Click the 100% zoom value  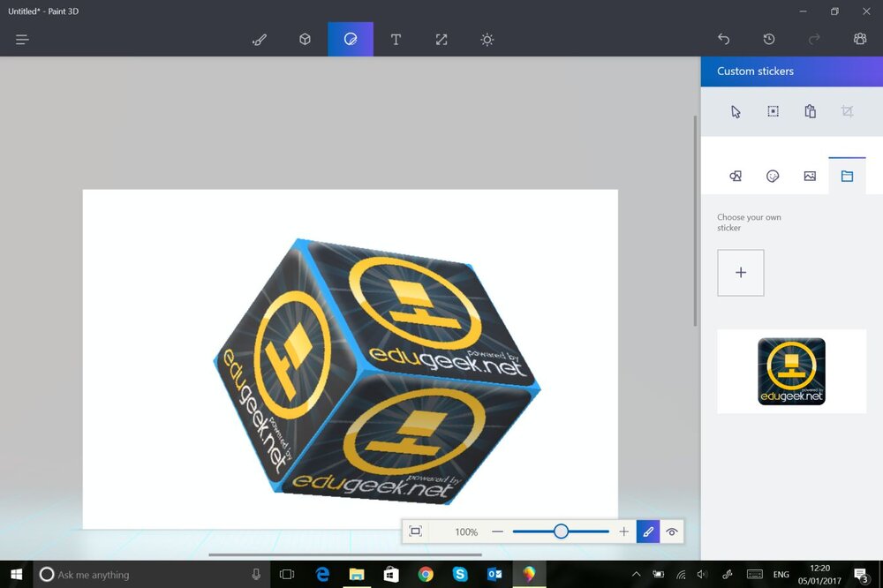466,531
